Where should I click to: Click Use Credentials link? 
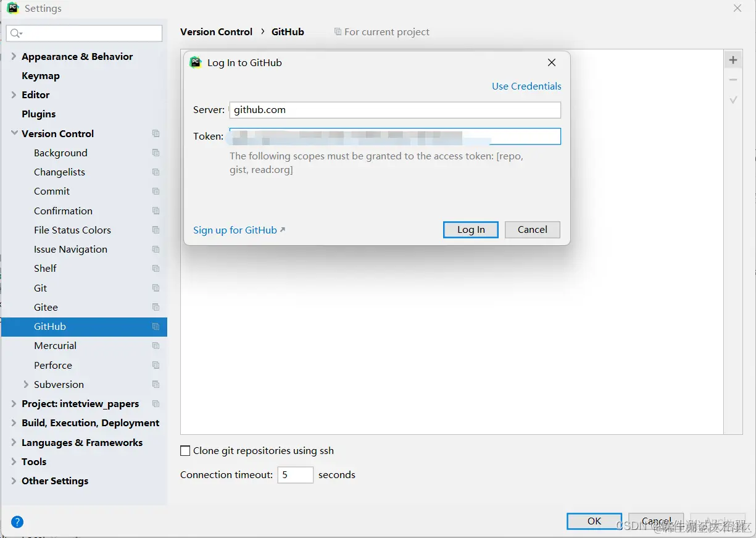pos(526,86)
